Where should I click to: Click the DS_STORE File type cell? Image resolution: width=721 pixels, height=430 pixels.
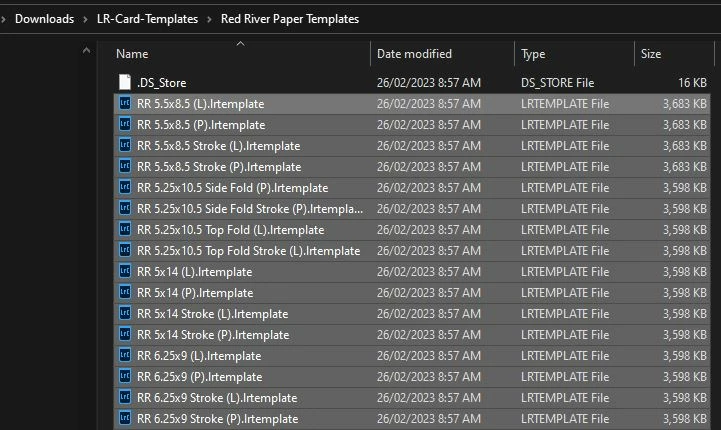[557, 83]
